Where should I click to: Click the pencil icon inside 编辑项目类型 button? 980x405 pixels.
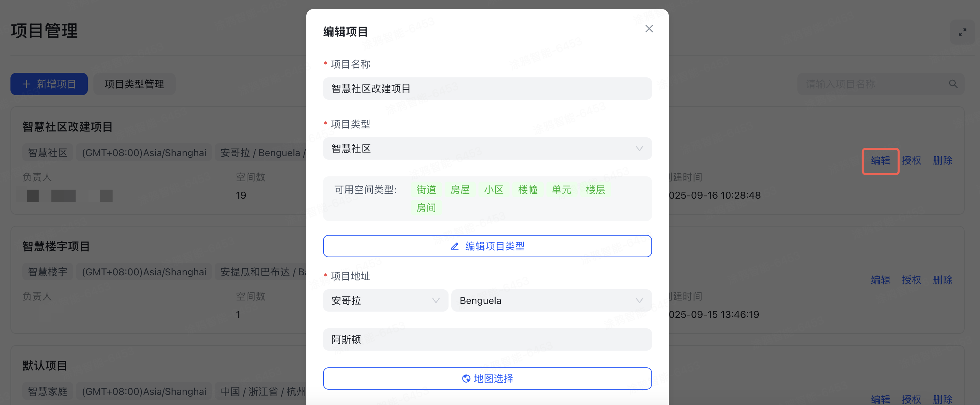[455, 246]
